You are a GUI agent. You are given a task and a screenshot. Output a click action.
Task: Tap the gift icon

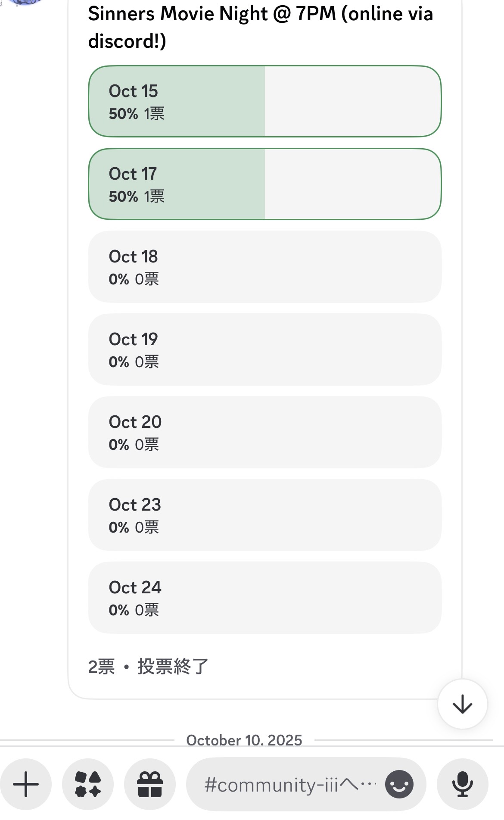coord(149,784)
